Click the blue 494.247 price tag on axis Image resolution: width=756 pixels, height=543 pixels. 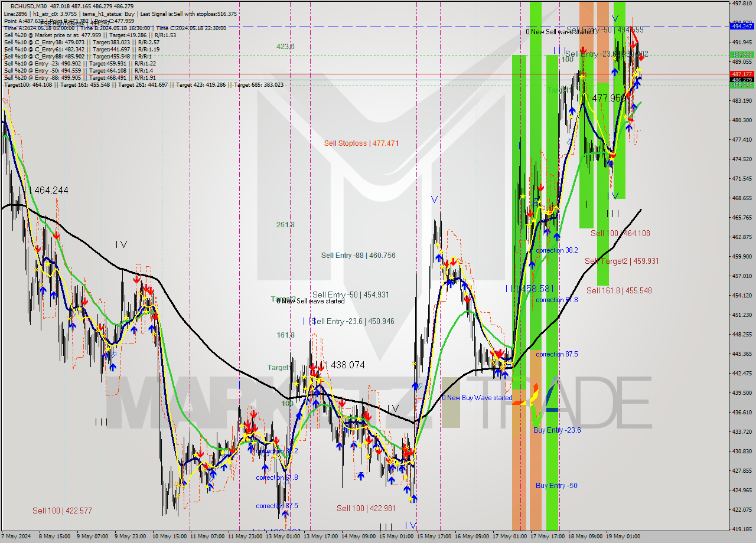pyautogui.click(x=742, y=27)
